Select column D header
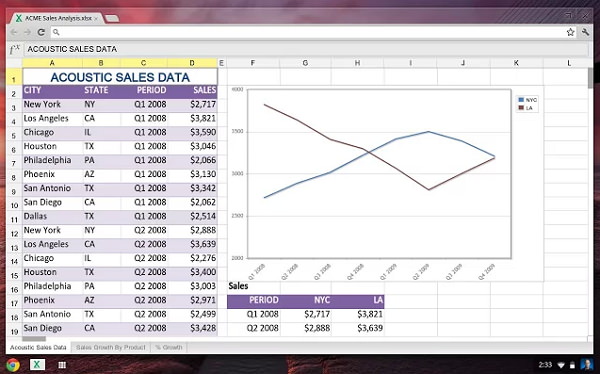 click(192, 63)
